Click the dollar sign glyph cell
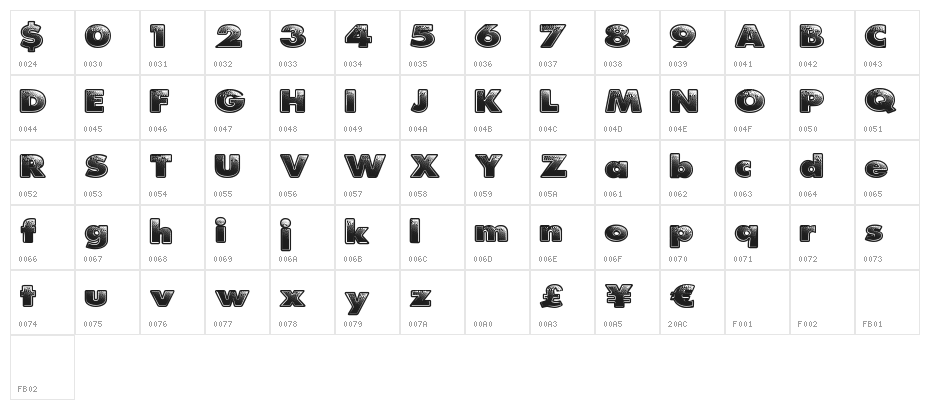 tap(32, 38)
